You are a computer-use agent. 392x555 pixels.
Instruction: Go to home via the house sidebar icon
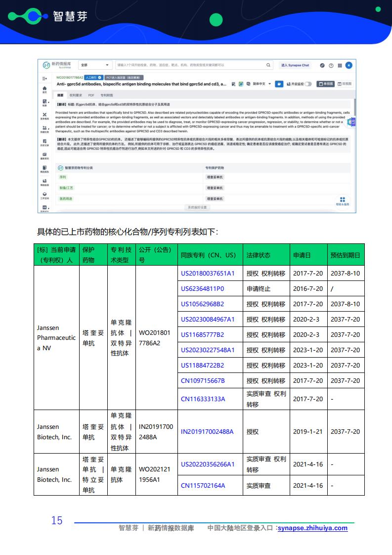point(44,89)
